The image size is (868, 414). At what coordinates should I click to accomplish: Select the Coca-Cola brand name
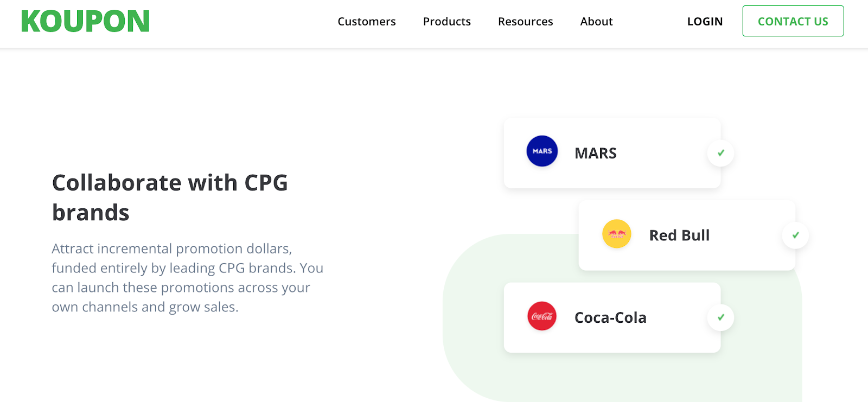(x=610, y=318)
